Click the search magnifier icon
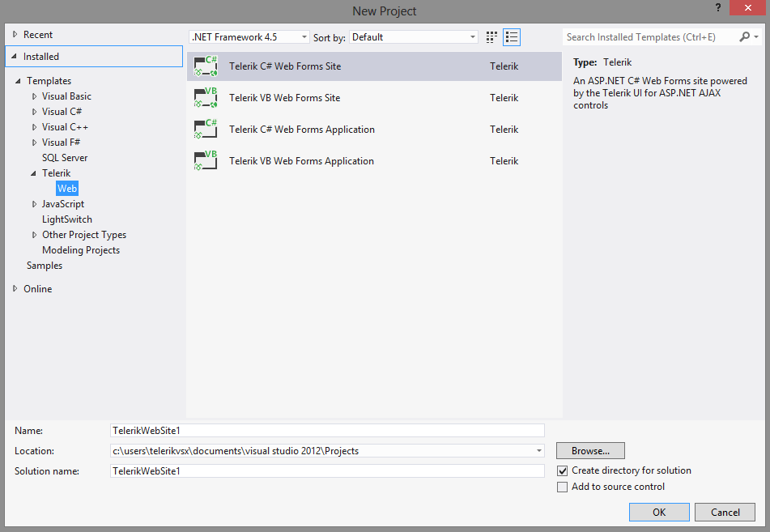770x532 pixels. (x=744, y=36)
